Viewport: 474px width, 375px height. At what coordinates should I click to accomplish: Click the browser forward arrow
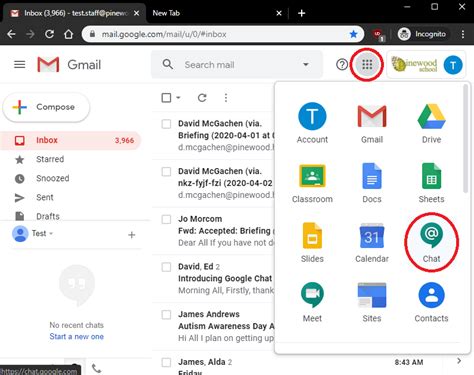pyautogui.click(x=30, y=34)
